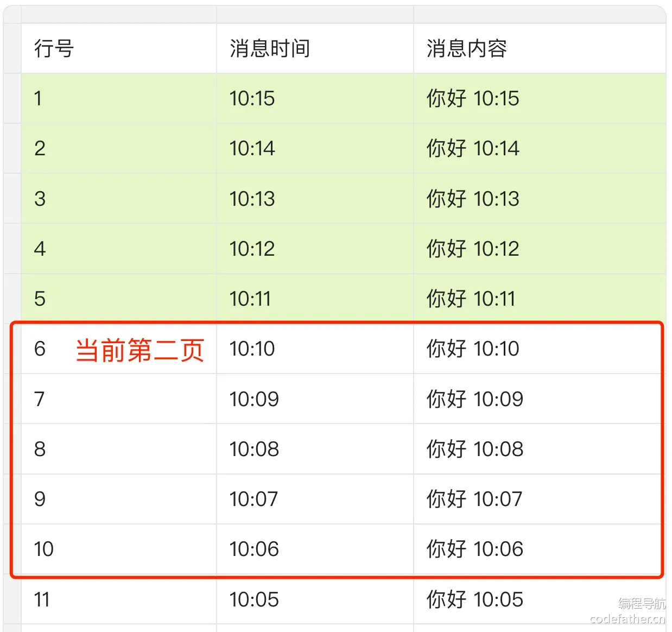The image size is (672, 632).
Task: Select row number 1 cell
Action: point(119,98)
